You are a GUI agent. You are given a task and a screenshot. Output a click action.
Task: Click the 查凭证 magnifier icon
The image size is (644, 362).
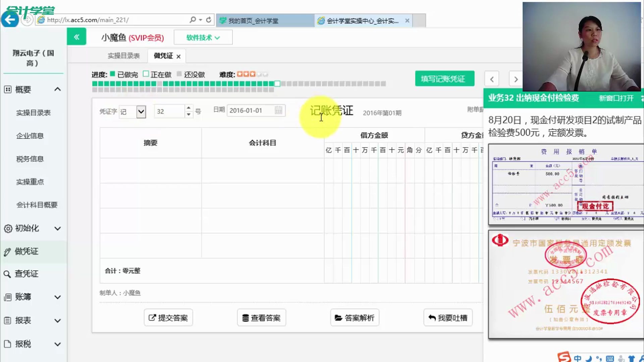point(7,274)
